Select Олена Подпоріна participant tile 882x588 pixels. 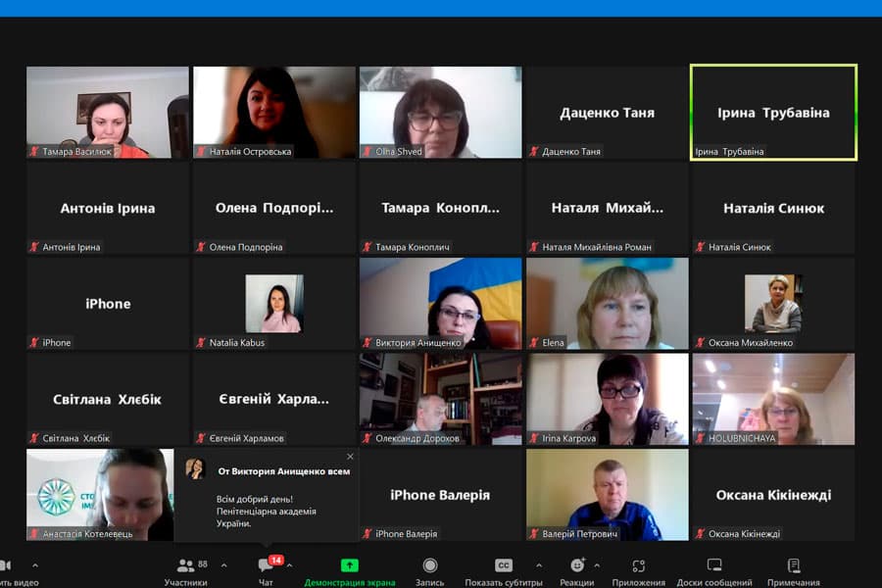tap(274, 208)
